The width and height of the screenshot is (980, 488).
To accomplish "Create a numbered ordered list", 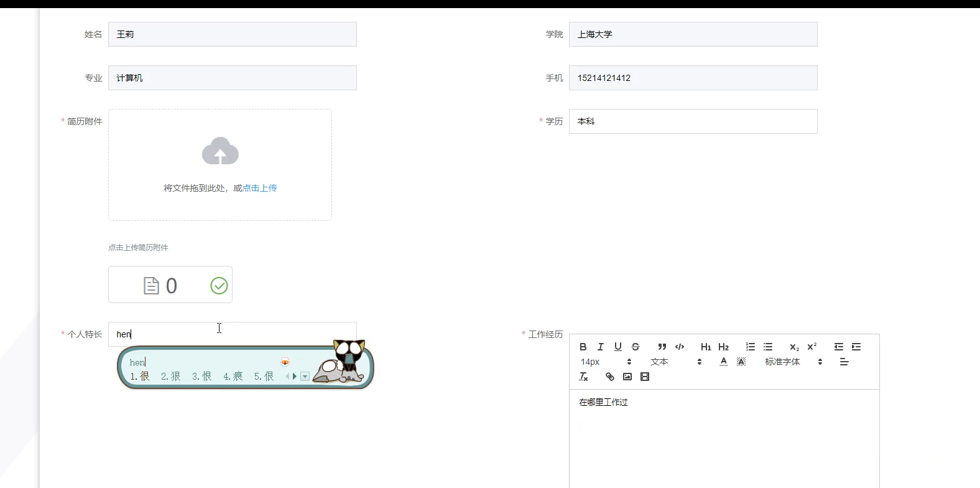I will click(751, 347).
